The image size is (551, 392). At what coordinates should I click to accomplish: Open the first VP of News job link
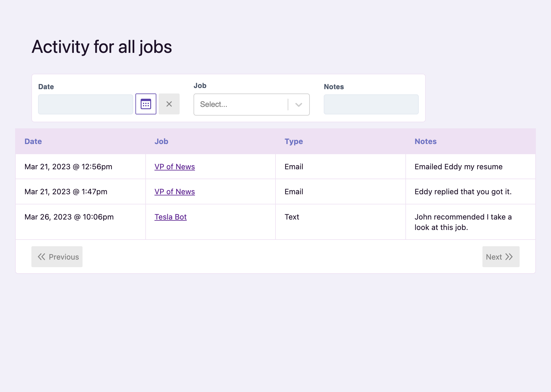point(174,167)
